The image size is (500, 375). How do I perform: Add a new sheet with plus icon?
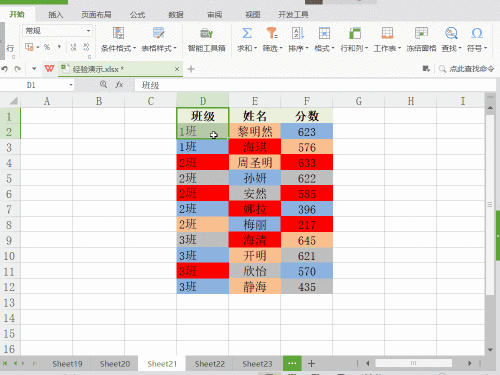tap(311, 363)
